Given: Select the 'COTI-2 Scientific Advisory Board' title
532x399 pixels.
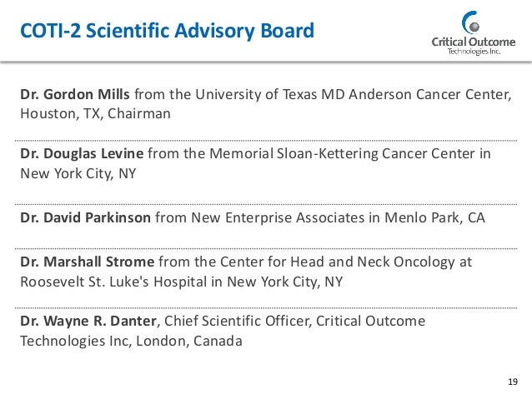Looking at the screenshot, I should pyautogui.click(x=167, y=32).
